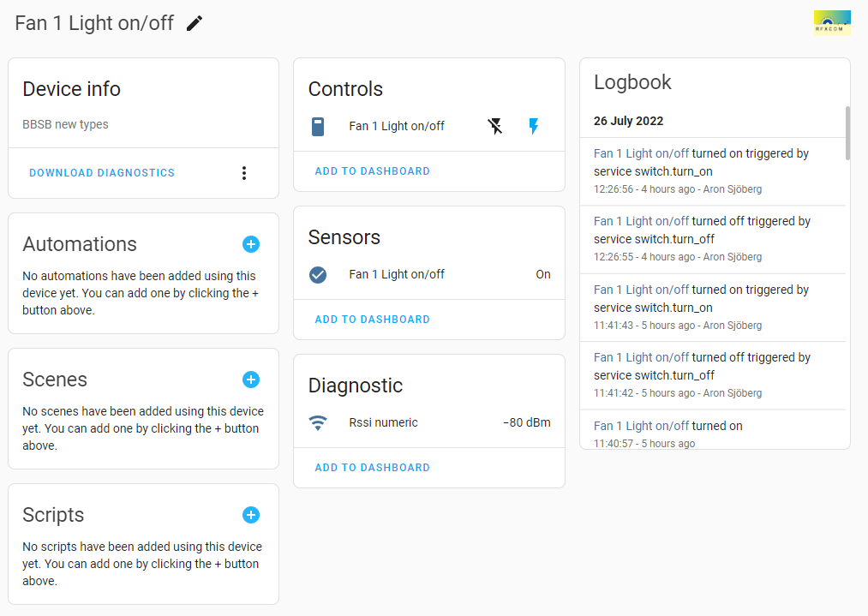Add a new script with plus icon
The height and width of the screenshot is (616, 868).
(250, 515)
